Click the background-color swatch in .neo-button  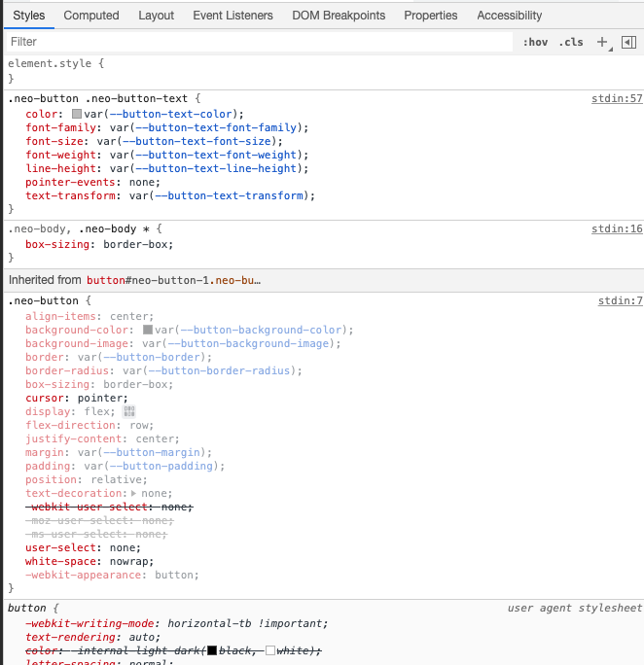coord(148,330)
